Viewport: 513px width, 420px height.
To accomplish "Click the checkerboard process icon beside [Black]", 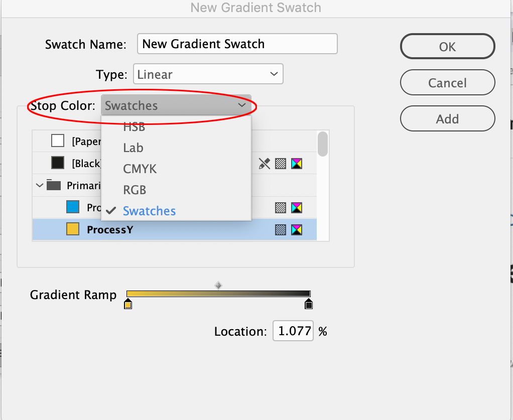I will [x=281, y=164].
